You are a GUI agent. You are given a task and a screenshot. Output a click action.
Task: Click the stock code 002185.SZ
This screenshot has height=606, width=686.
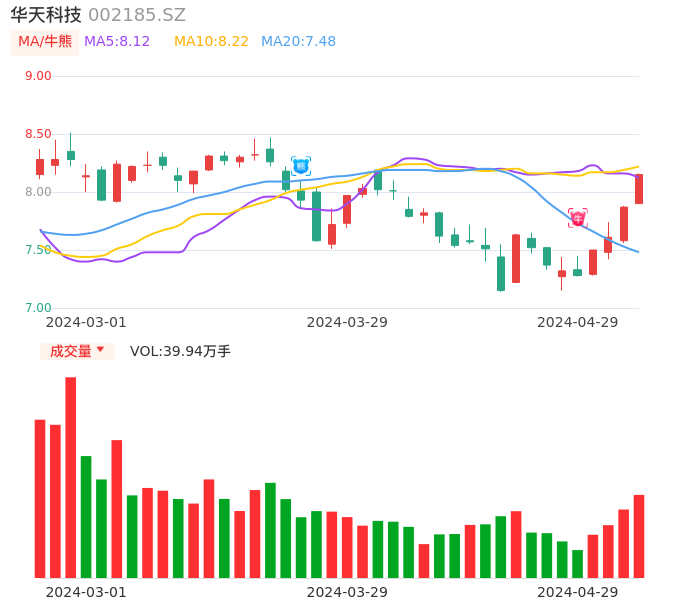click(x=137, y=15)
